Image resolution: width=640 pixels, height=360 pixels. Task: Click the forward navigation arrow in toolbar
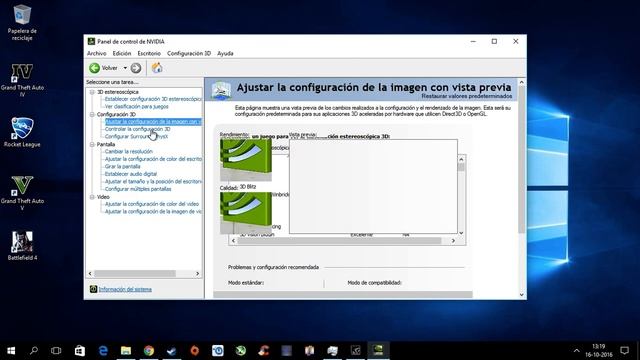[x=136, y=68]
